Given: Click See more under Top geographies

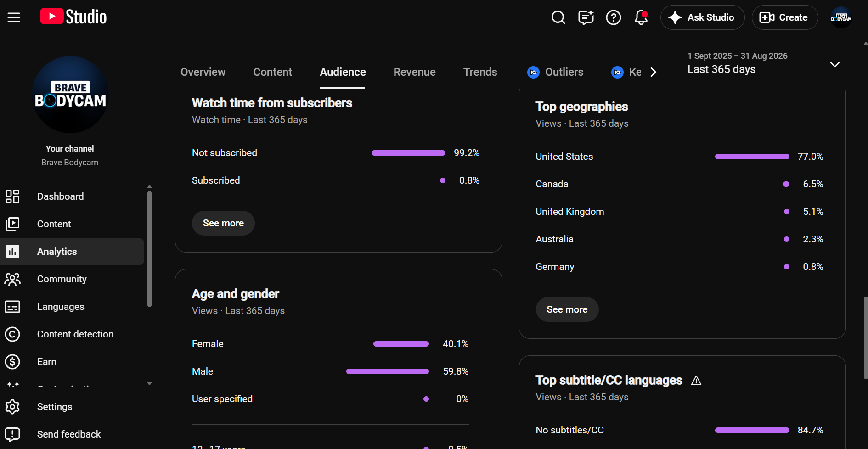Looking at the screenshot, I should (567, 309).
